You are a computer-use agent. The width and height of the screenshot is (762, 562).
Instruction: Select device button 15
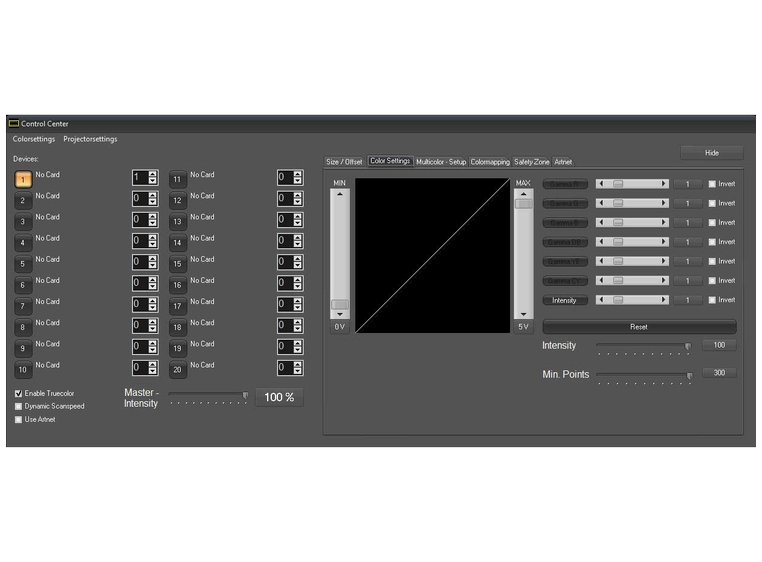click(177, 264)
